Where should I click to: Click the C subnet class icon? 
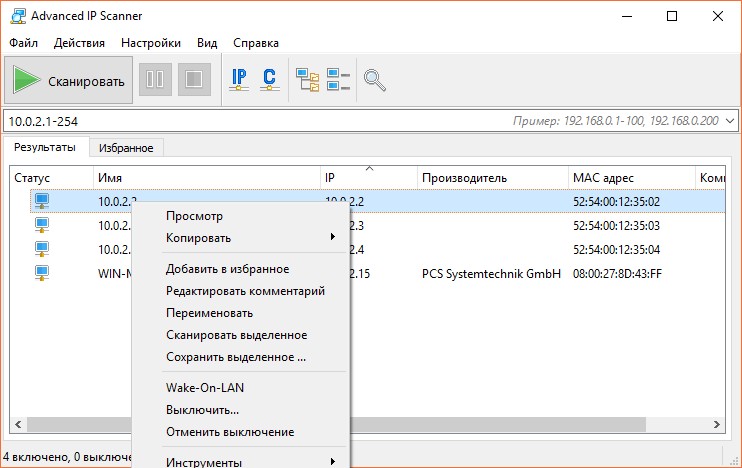[x=269, y=79]
